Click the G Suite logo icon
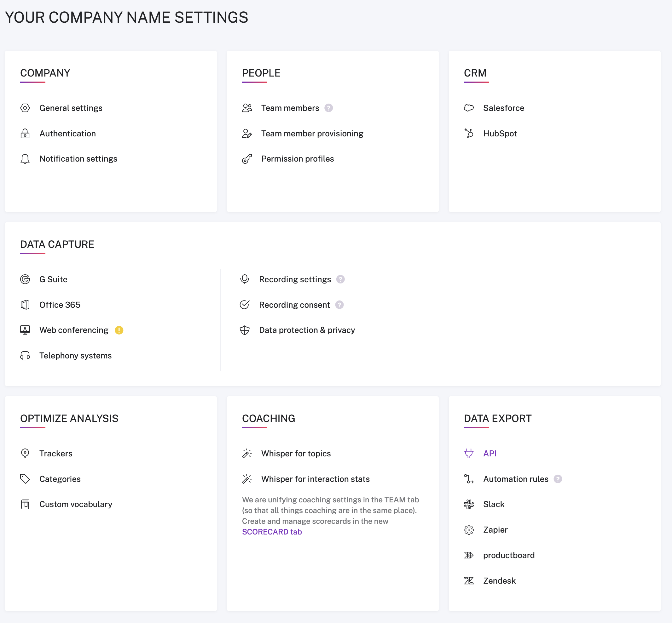Image resolution: width=672 pixels, height=623 pixels. pos(25,279)
